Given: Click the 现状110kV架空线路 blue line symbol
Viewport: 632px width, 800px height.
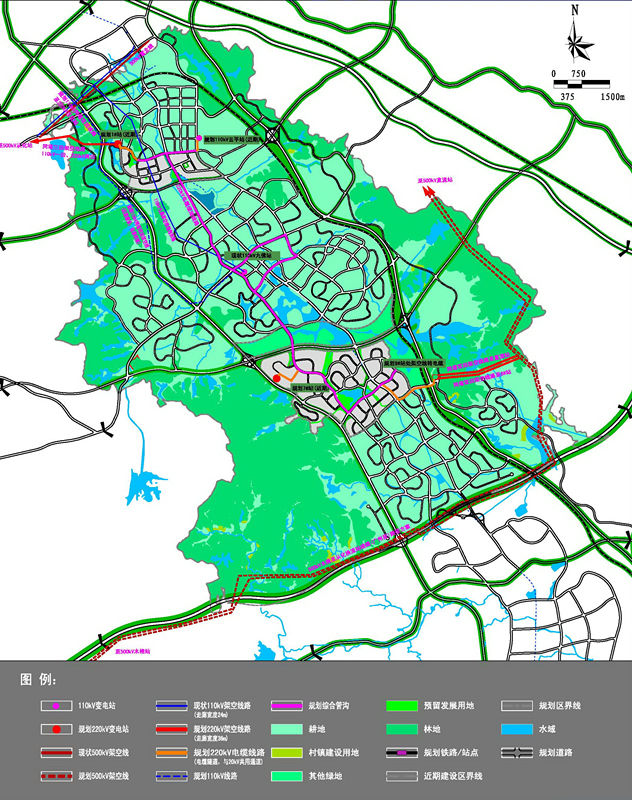Looking at the screenshot, I should pyautogui.click(x=171, y=706).
